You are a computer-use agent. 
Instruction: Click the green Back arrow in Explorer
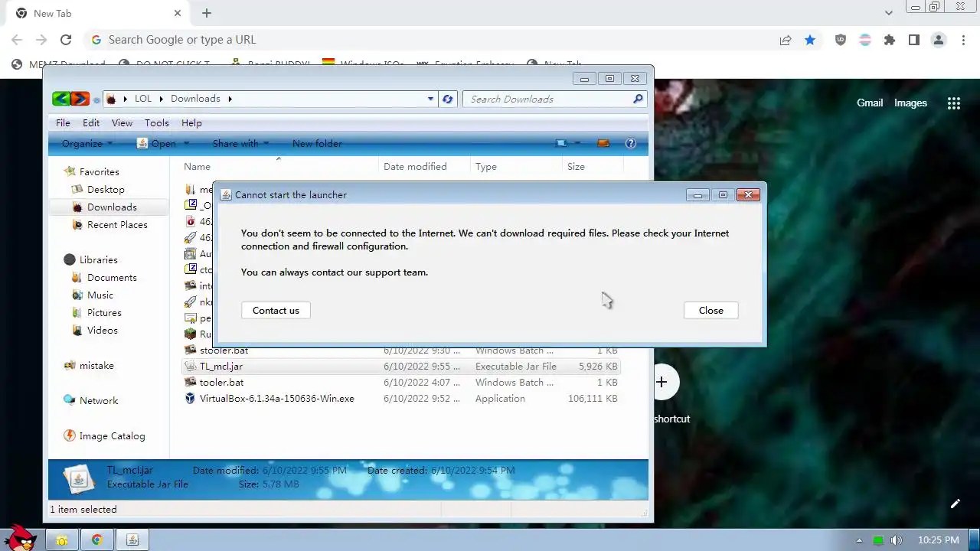pos(61,99)
